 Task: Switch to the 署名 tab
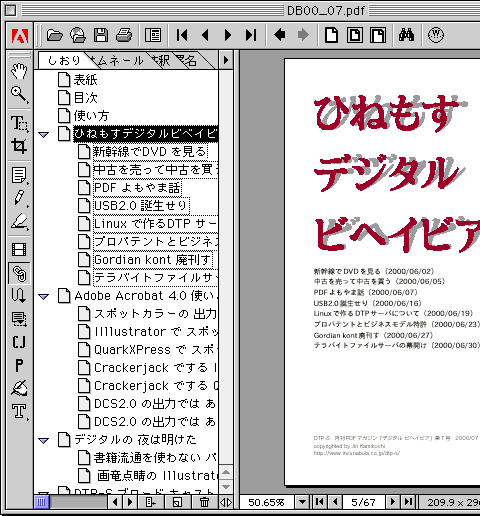tap(187, 61)
